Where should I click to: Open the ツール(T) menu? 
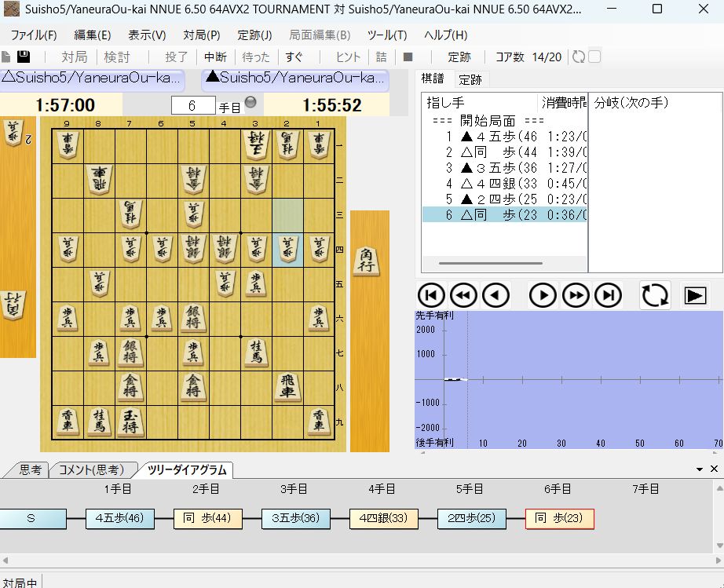pyautogui.click(x=387, y=35)
